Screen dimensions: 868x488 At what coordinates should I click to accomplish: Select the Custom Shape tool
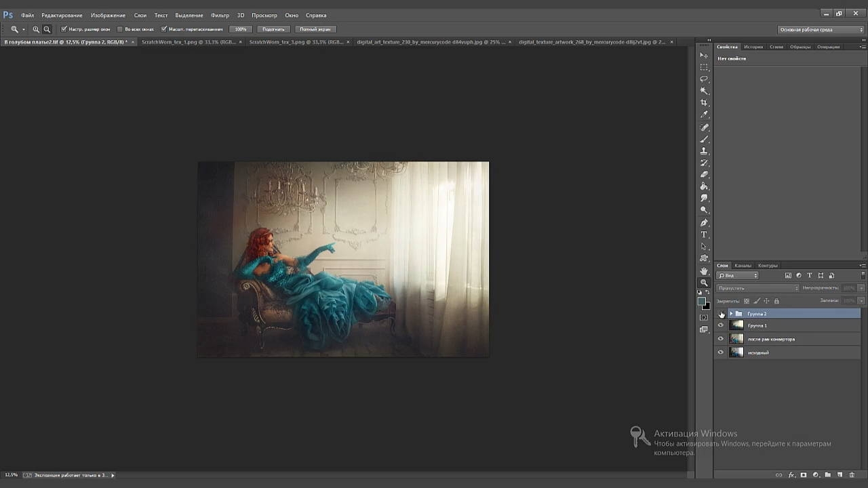[x=704, y=258]
